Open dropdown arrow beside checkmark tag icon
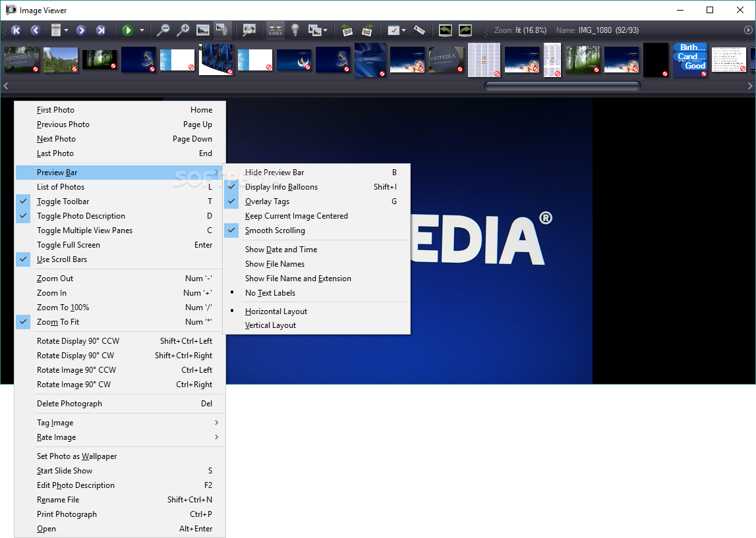Viewport: 756px width, 538px height. tap(403, 30)
